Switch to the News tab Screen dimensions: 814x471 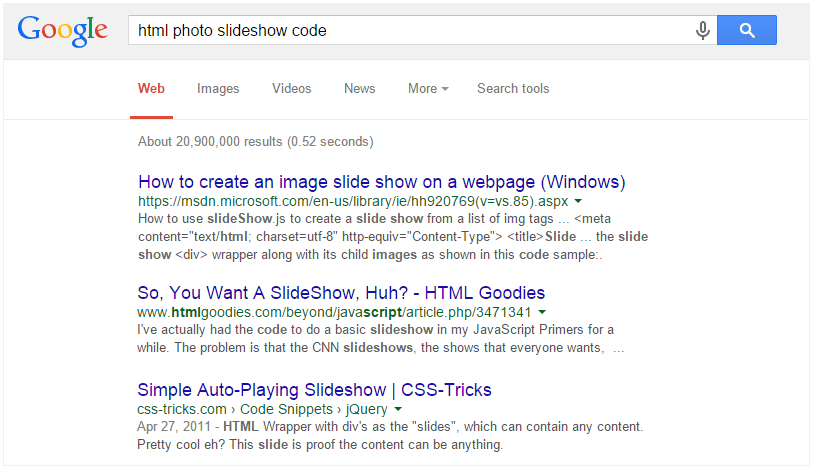(x=359, y=89)
